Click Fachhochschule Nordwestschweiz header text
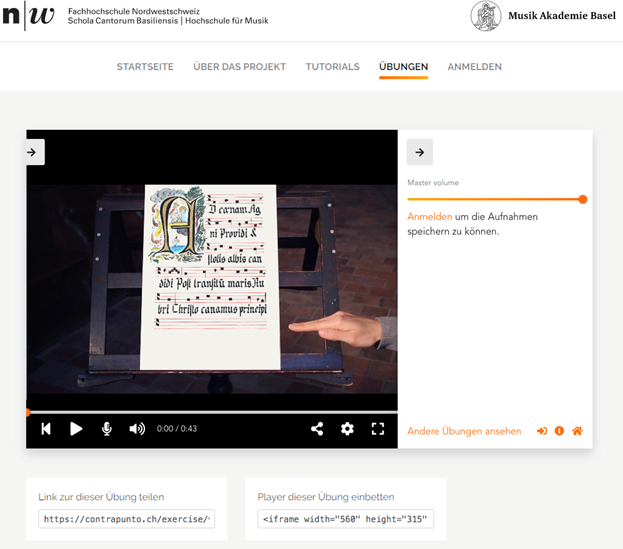 134,11
